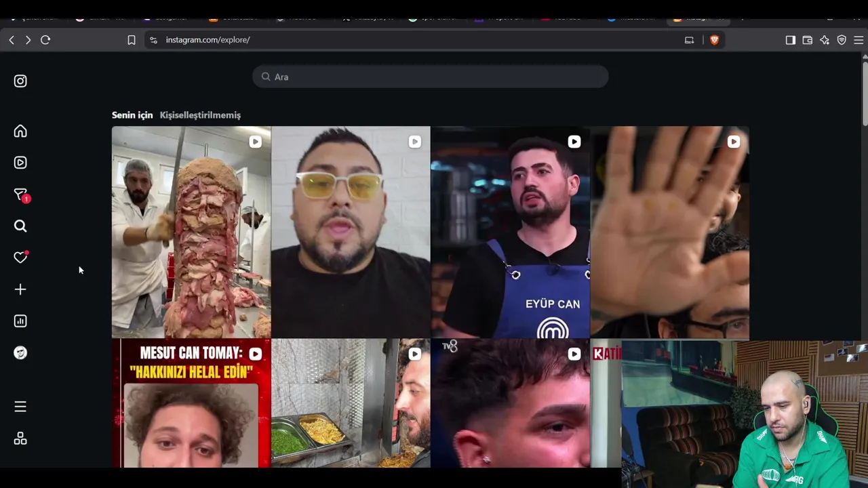The image size is (868, 488).
Task: Go back with the browser back arrow
Action: (x=12, y=40)
